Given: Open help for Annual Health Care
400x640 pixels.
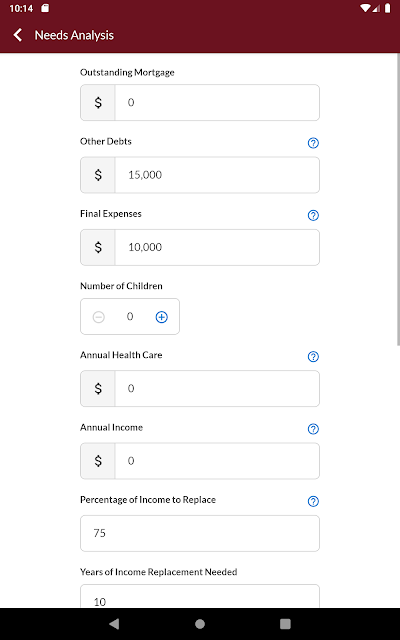Looking at the screenshot, I should (x=313, y=356).
